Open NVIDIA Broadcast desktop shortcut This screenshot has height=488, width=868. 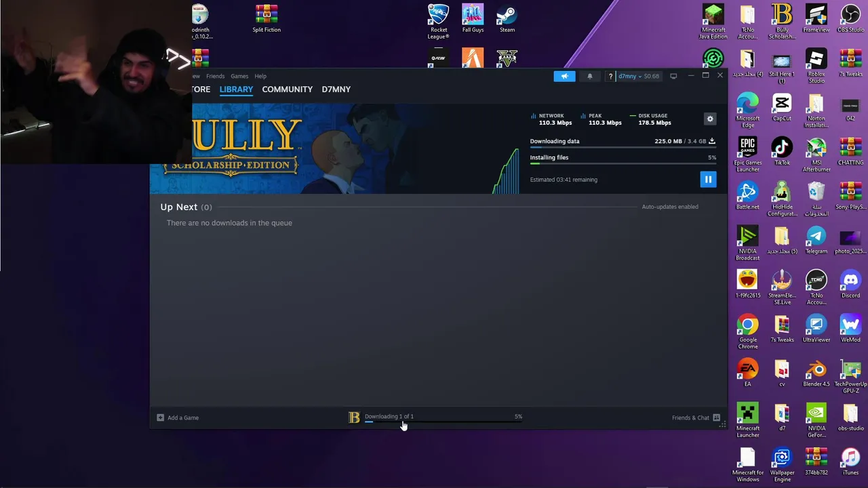point(747,243)
